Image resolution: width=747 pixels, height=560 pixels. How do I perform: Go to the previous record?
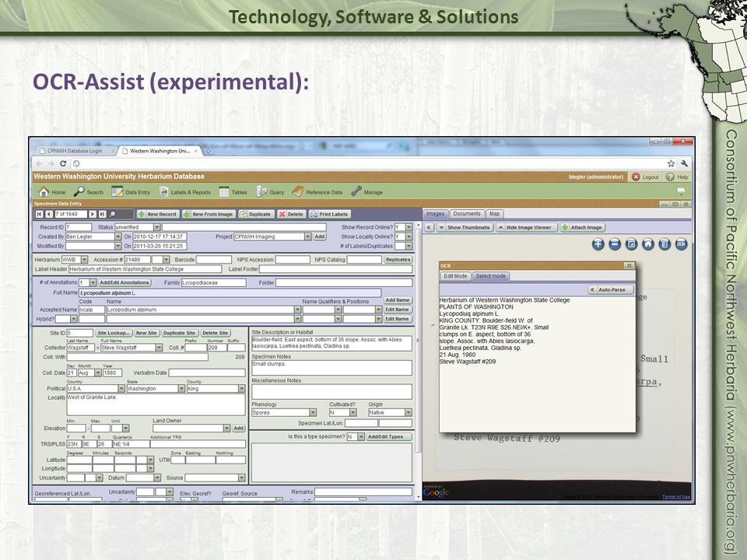(49, 215)
